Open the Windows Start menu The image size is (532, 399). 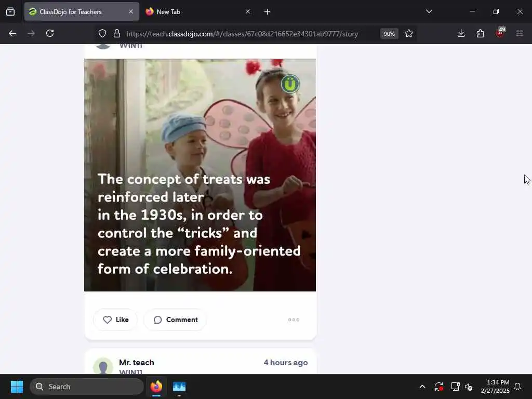(17, 387)
